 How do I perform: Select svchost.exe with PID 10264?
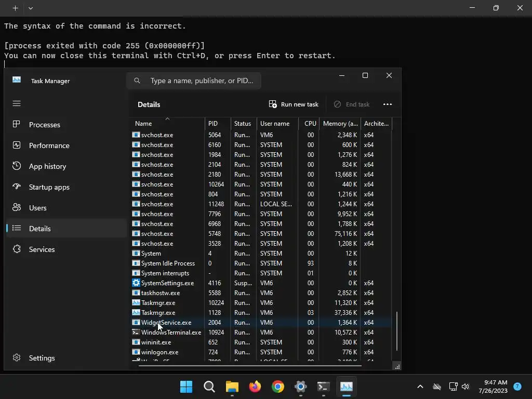pos(261,184)
